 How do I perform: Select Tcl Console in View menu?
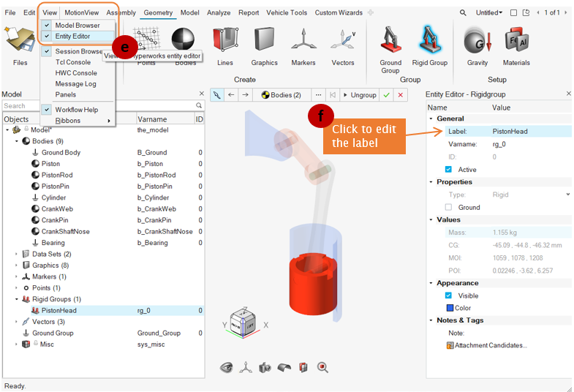point(72,62)
